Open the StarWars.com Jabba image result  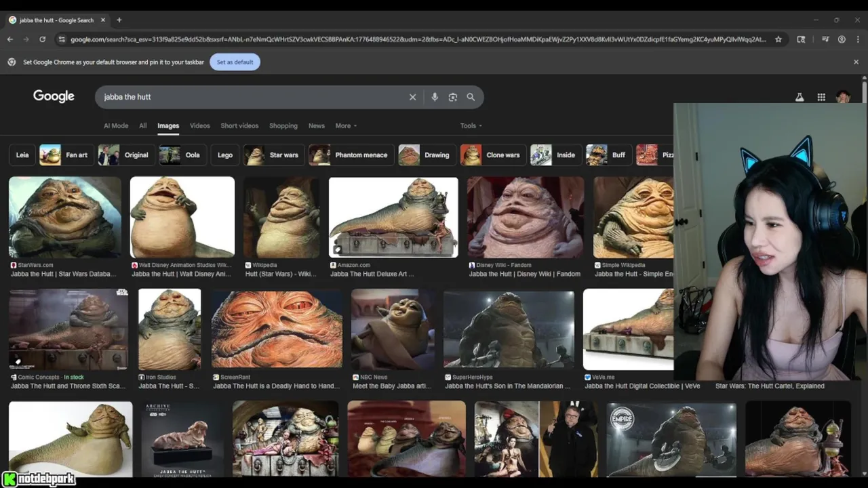(x=65, y=217)
